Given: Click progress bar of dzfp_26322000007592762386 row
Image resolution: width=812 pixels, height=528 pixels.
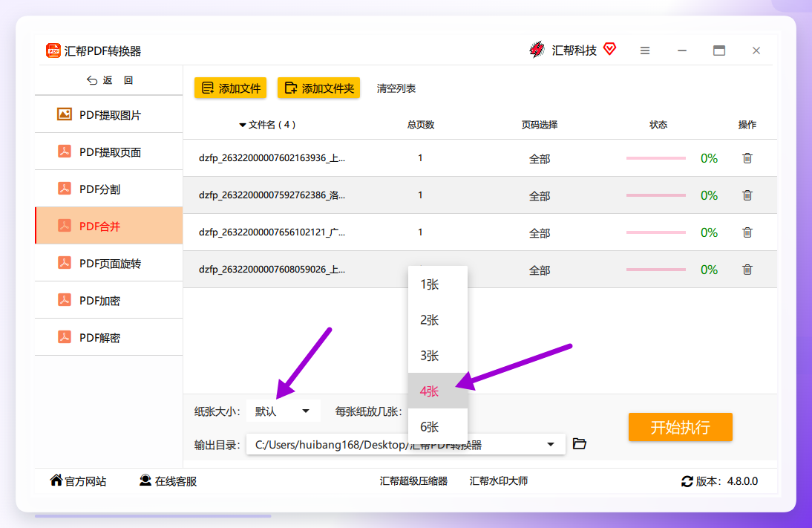Looking at the screenshot, I should pyautogui.click(x=655, y=195).
